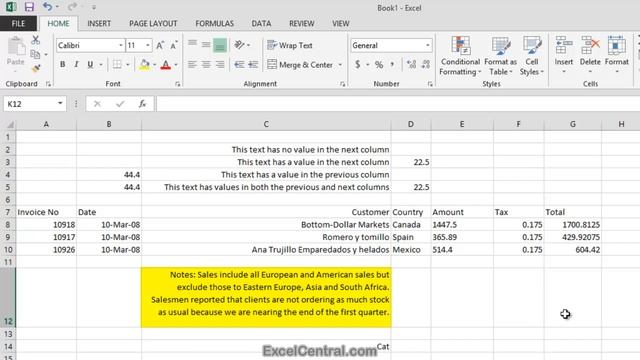Toggle Align Left

[192, 64]
